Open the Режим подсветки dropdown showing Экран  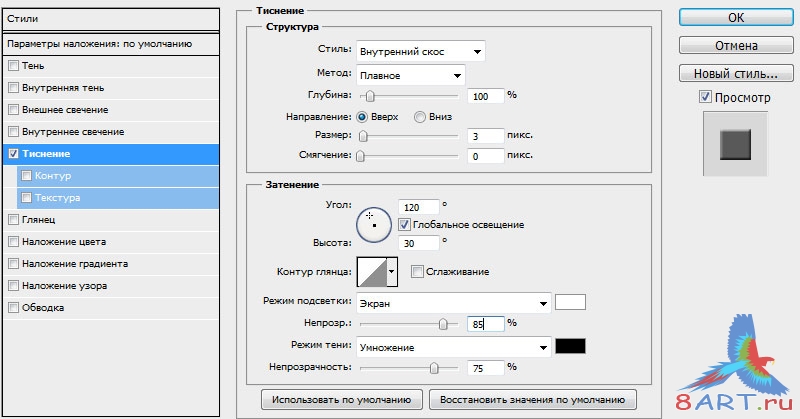[454, 303]
